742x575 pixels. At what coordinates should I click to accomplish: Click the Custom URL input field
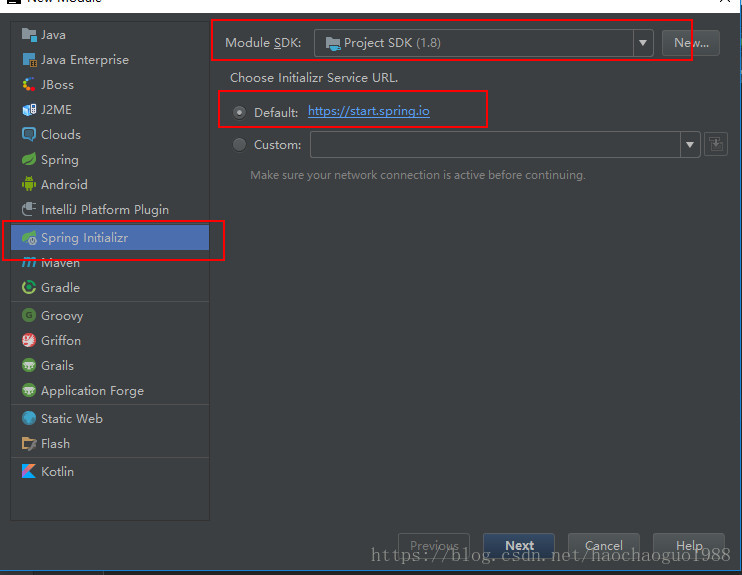[495, 144]
